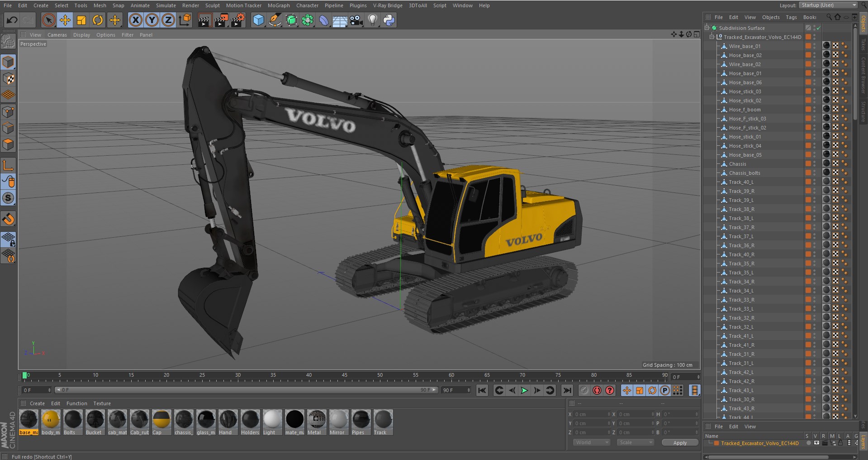Viewport: 868px width, 460px height.
Task: Select the Track material thumbnail
Action: (383, 422)
